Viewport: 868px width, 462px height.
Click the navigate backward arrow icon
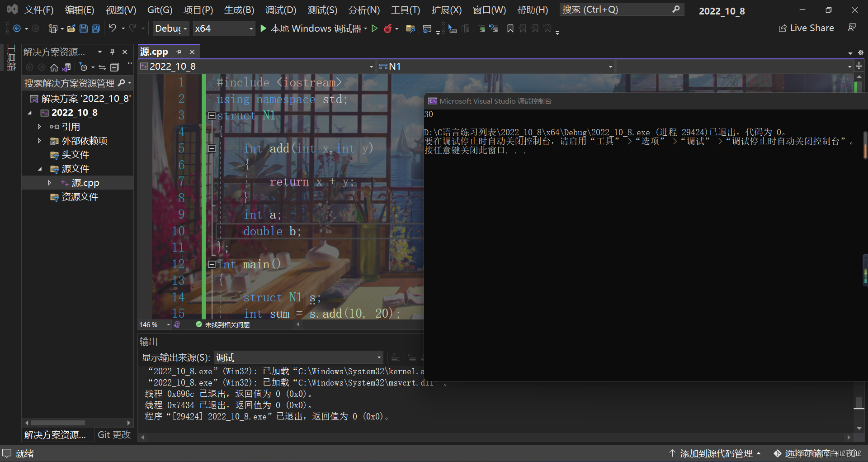(17, 29)
